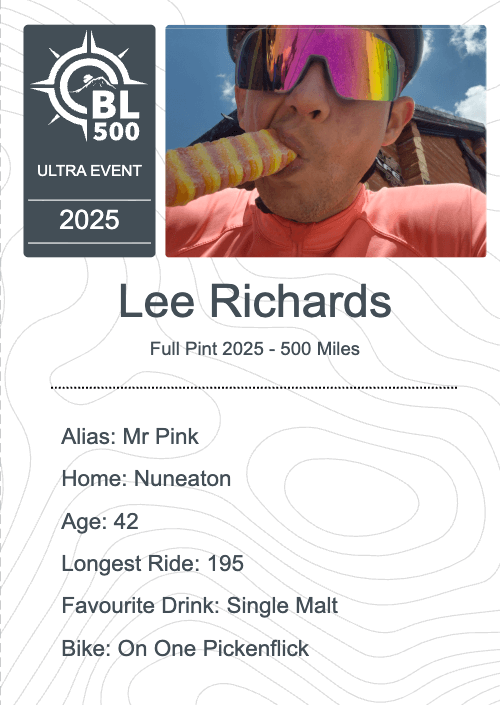Image resolution: width=500 pixels, height=705 pixels.
Task: Click the word Pickenflick
Action: pyautogui.click(x=256, y=648)
